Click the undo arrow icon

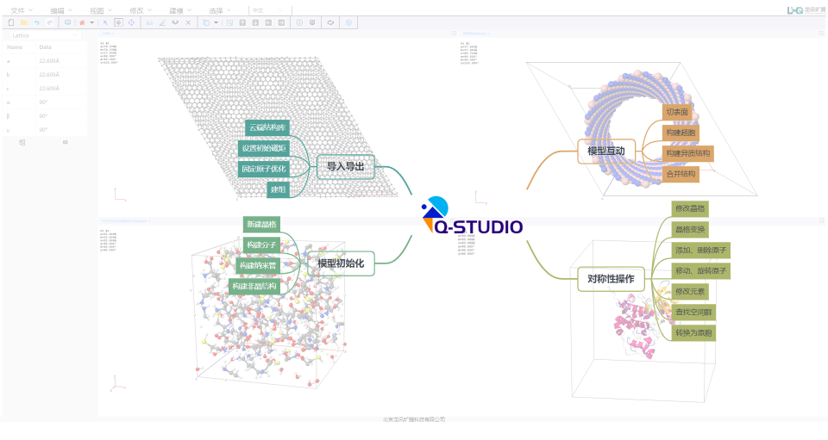37,22
